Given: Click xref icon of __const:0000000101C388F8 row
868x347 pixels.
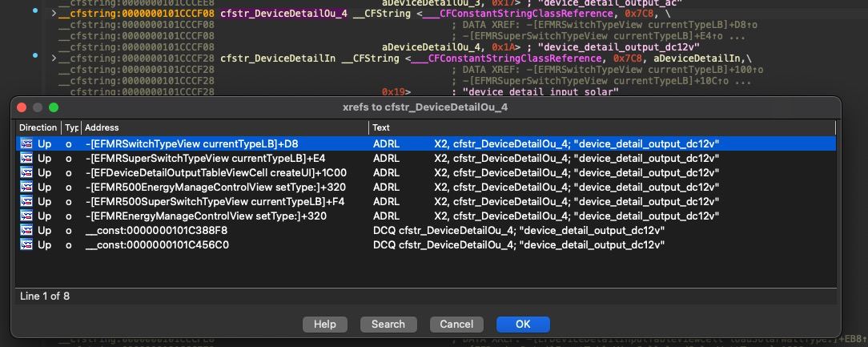Looking at the screenshot, I should pyautogui.click(x=26, y=230).
